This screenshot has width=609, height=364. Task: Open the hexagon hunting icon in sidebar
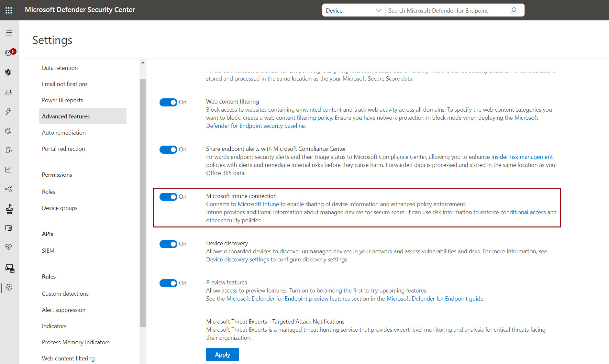8,131
